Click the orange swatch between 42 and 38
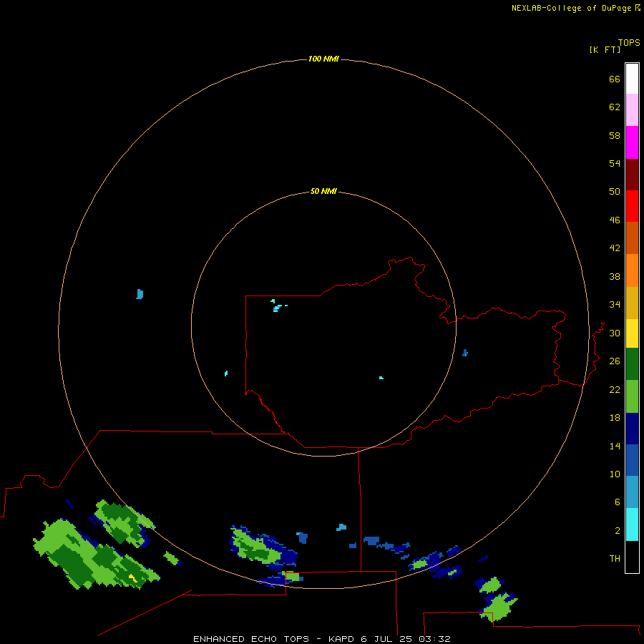This screenshot has height=644, width=644. pyautogui.click(x=632, y=270)
